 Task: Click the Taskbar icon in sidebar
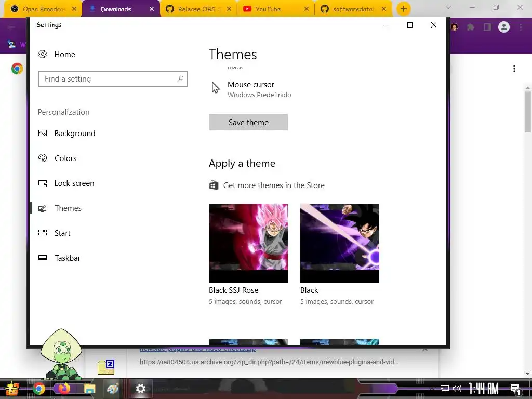point(43,258)
